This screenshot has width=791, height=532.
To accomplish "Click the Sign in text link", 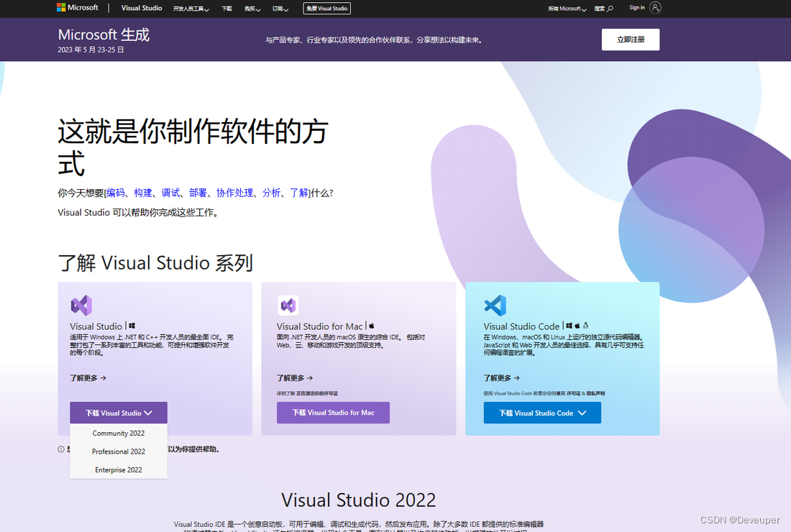I will click(x=636, y=8).
